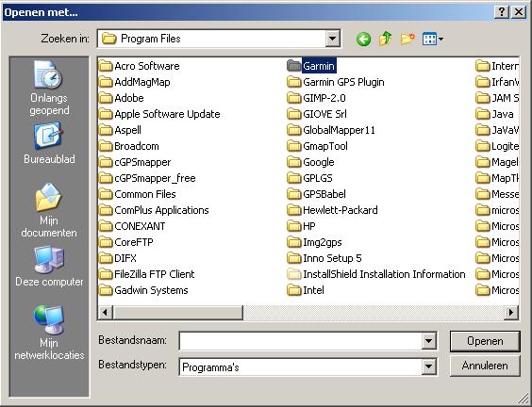
Task: Expand the Bestandsnaam dropdown arrow
Action: point(429,341)
